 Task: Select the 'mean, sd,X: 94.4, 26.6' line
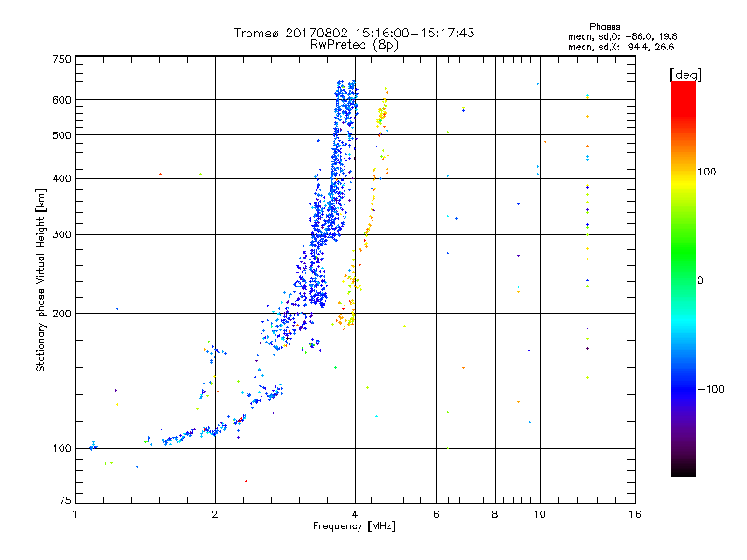click(621, 47)
